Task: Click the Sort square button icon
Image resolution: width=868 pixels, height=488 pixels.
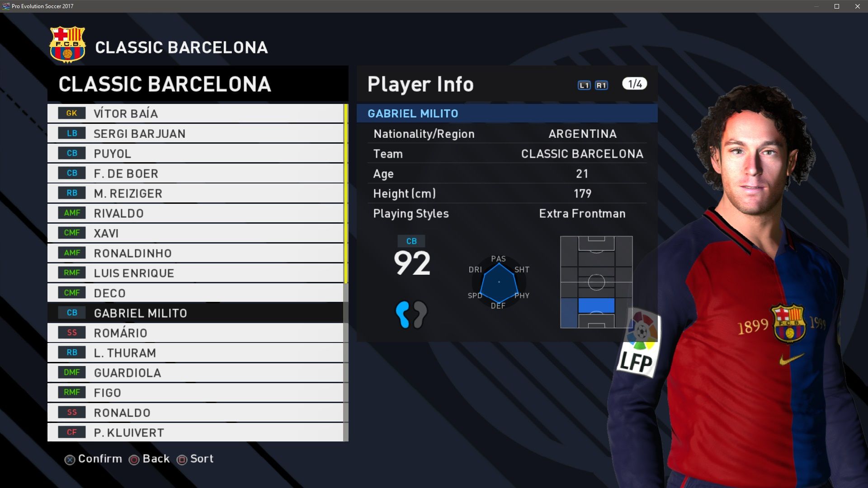Action: coord(182,460)
